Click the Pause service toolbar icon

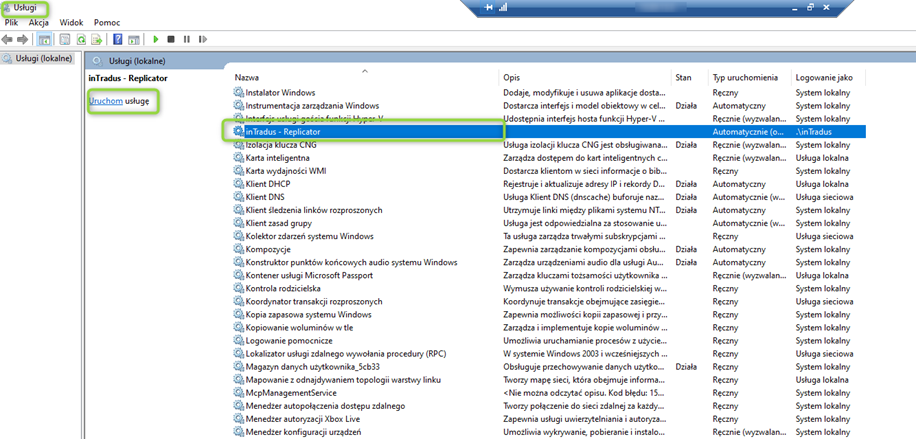[186, 39]
